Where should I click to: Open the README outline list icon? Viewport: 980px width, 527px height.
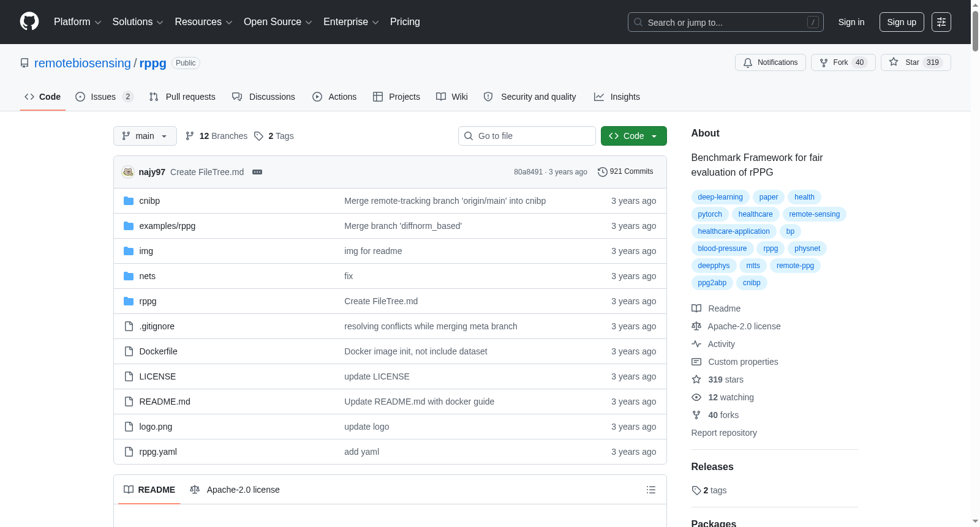651,490
